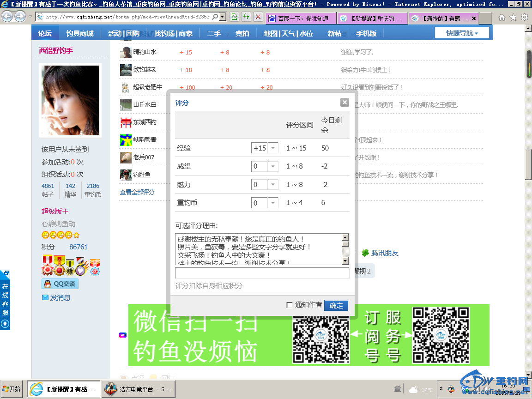Click the reason list scroll down arrow
532x399 pixels.
pos(345,260)
